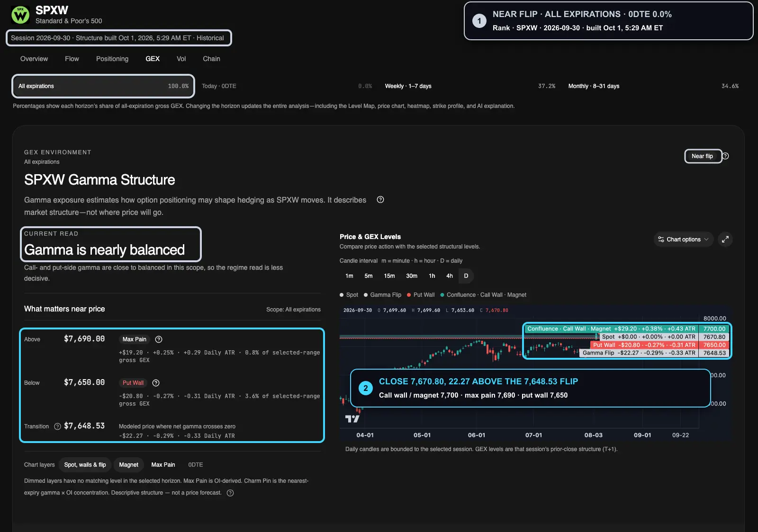Select Monthly 8–31 days horizon
This screenshot has width=758, height=532.
coord(653,86)
